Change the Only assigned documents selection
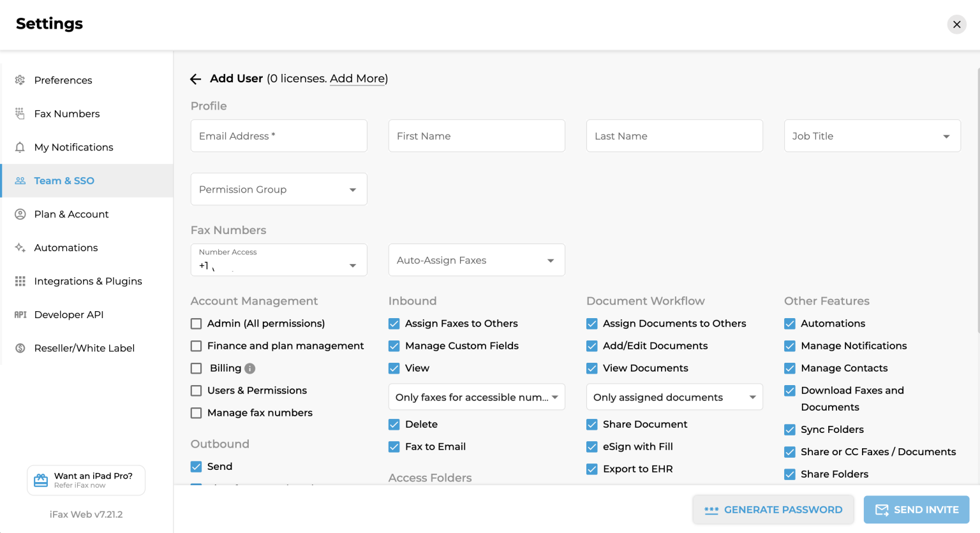 674,397
